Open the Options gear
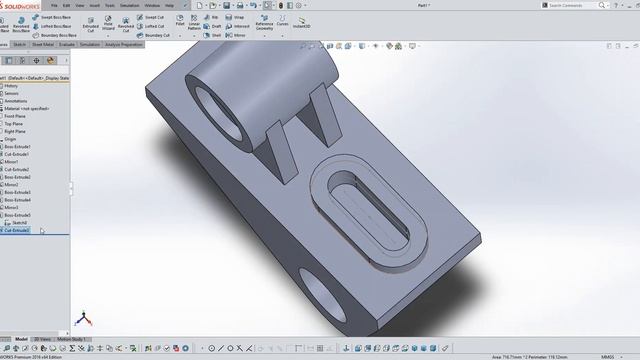Viewport: 640px width, 360px height. [x=299, y=5]
